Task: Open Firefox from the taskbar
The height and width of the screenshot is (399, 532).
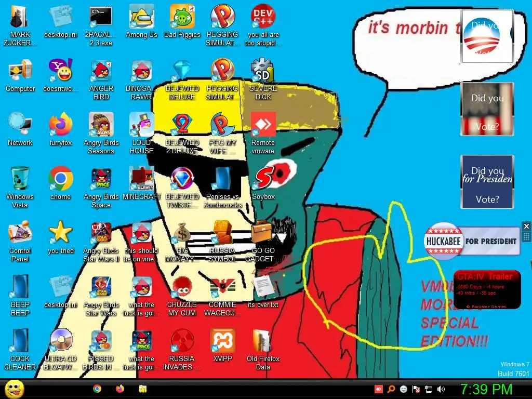Action: pos(120,389)
